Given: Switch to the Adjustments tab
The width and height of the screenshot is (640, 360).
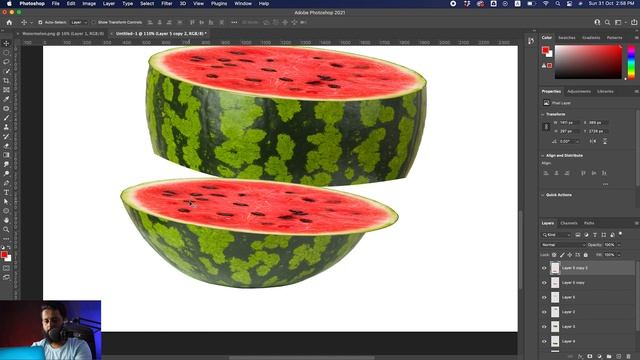Looking at the screenshot, I should pos(579,91).
